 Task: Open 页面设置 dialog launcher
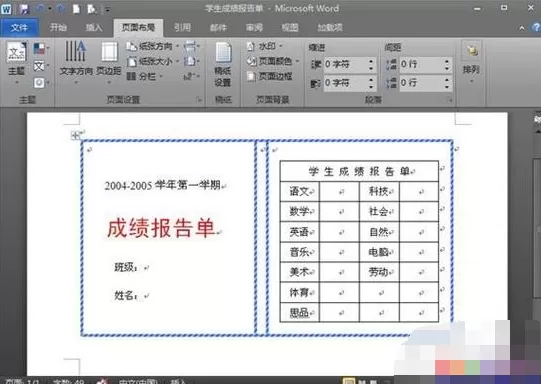[x=199, y=100]
